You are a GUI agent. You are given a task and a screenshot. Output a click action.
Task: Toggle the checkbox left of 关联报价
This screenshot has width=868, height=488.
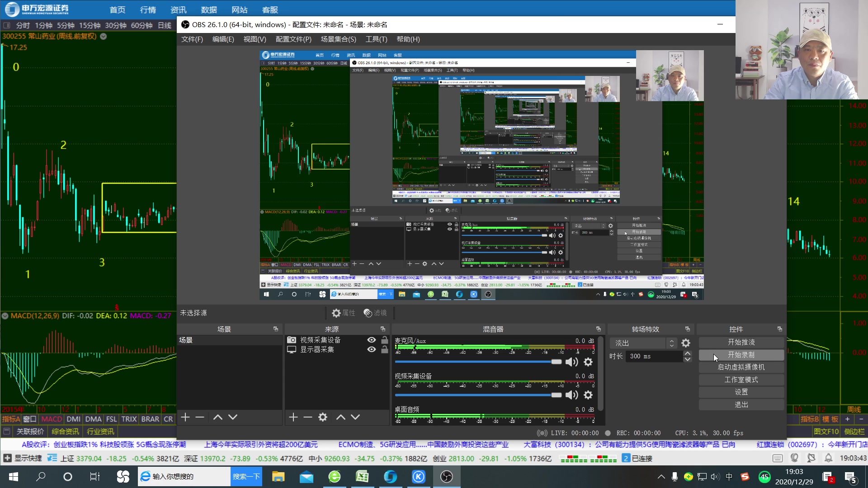[x=7, y=431]
